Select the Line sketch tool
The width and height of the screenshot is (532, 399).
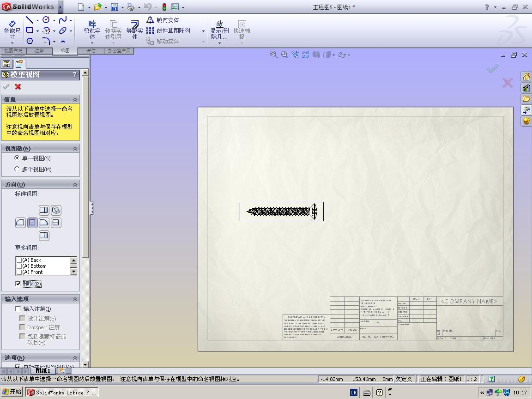(30, 20)
